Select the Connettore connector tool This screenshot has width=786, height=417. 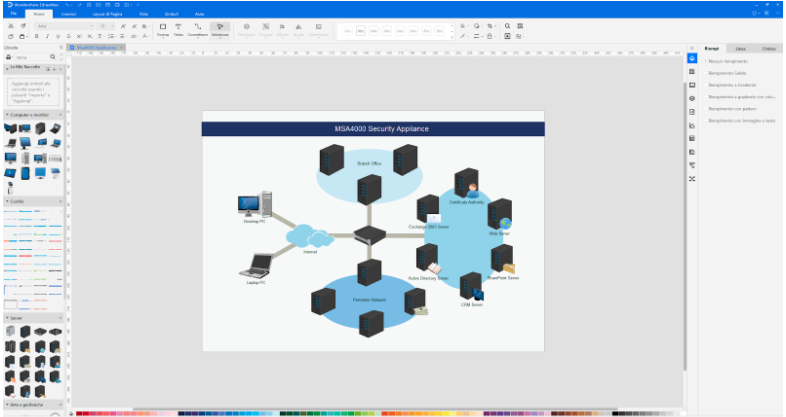[x=198, y=30]
